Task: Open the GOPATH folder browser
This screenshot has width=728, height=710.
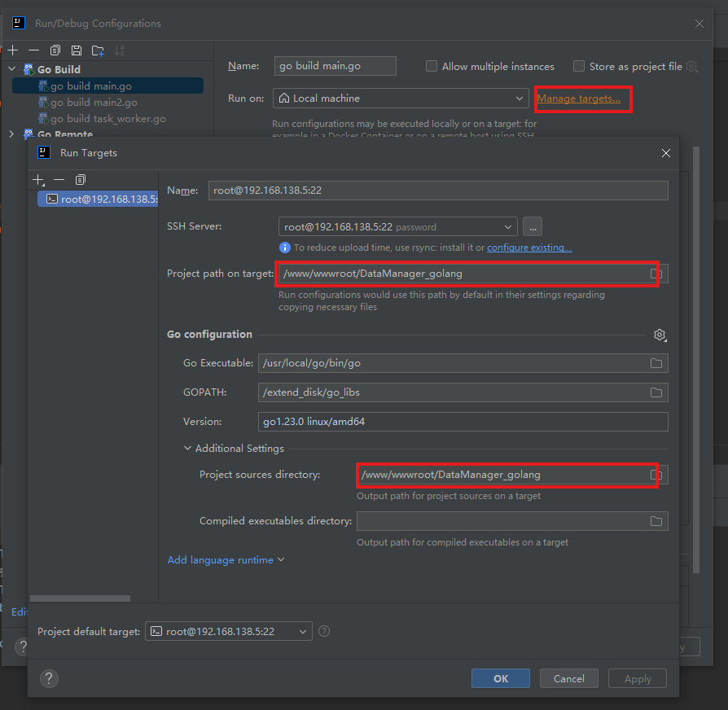Action: 656,392
